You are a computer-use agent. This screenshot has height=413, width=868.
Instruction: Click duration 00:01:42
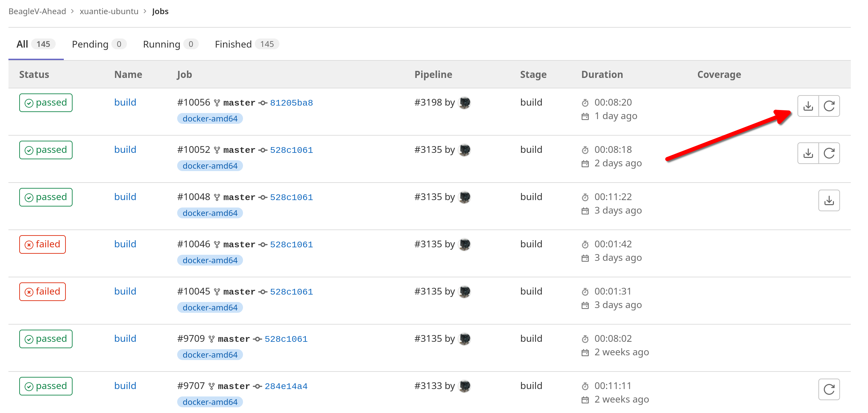[x=613, y=244]
